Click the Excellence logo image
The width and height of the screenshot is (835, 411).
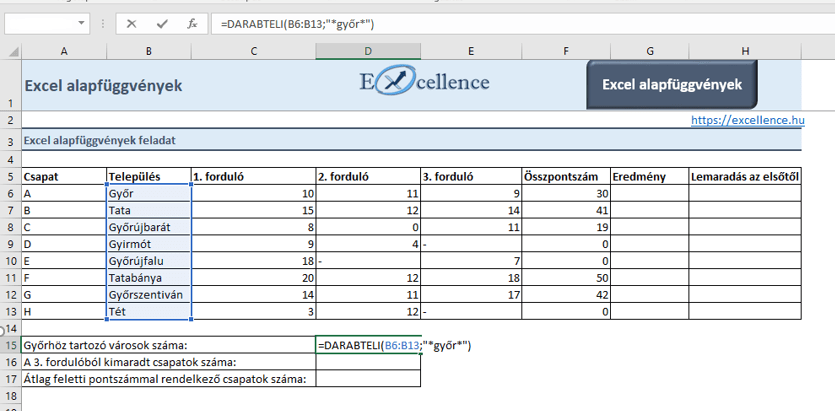click(424, 82)
